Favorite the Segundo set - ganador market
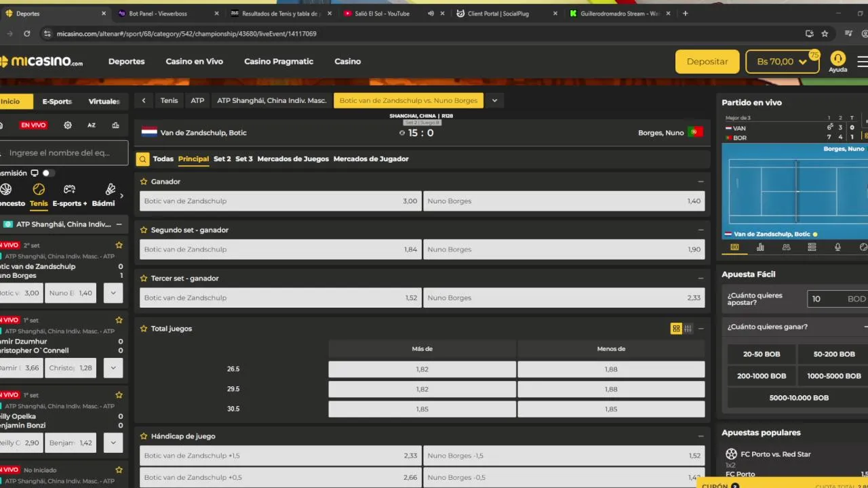 pos(144,230)
